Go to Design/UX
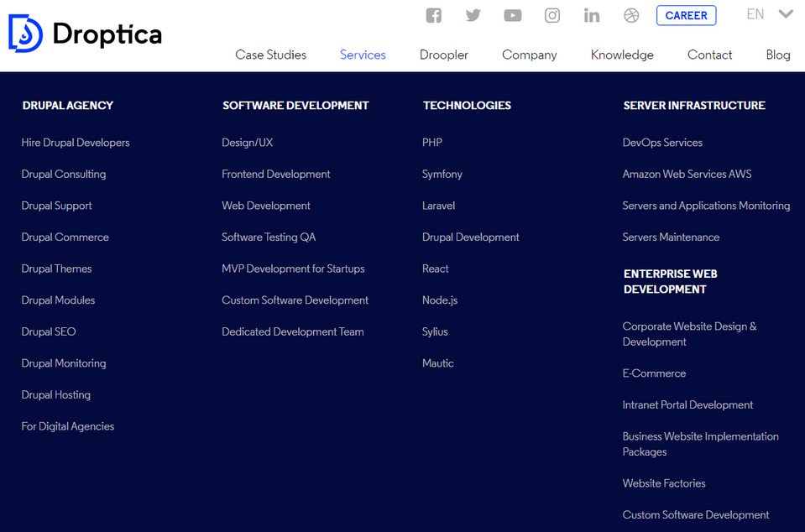 (x=248, y=143)
